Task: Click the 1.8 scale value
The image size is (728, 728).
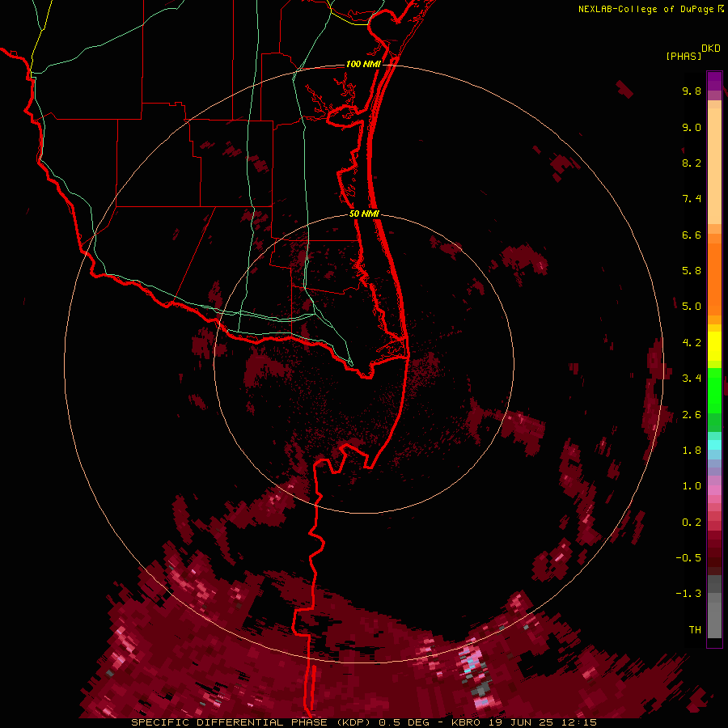Action: coord(692,451)
